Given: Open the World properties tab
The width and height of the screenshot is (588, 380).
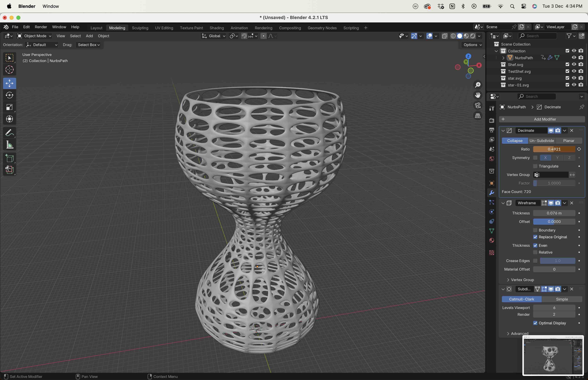Looking at the screenshot, I should pos(492,159).
